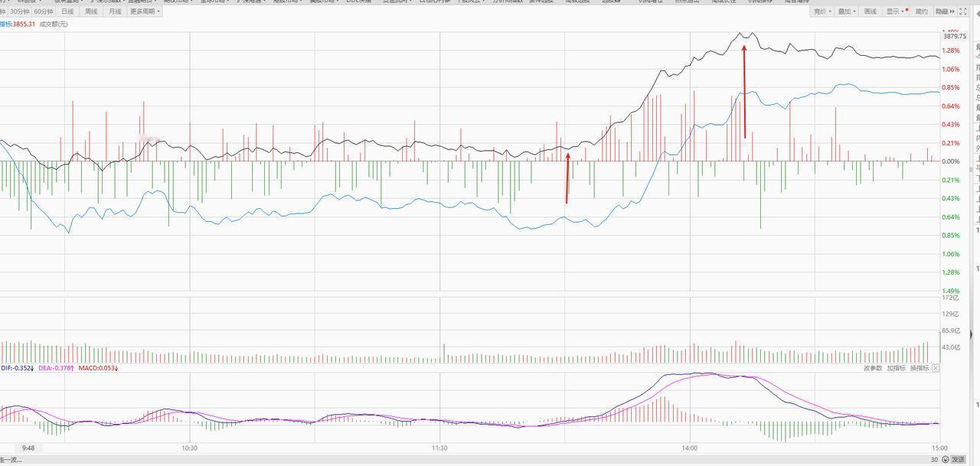
Task: Click the 发送 send button
Action: tap(958, 459)
